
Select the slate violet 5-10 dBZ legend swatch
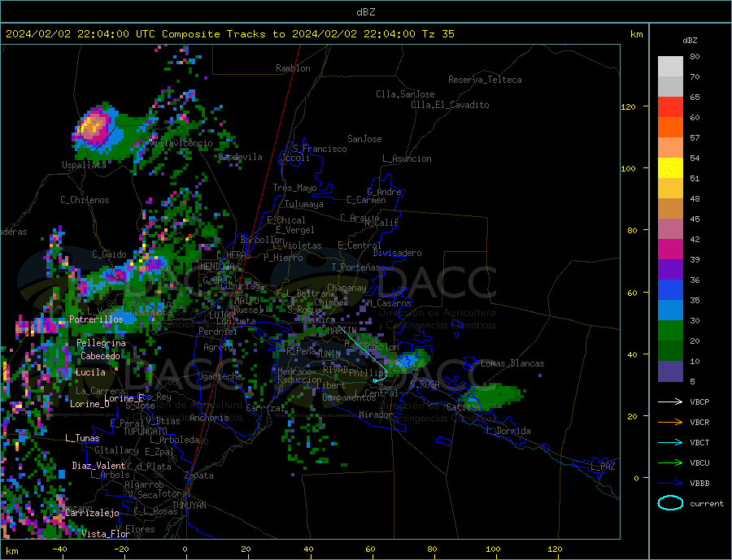click(670, 371)
